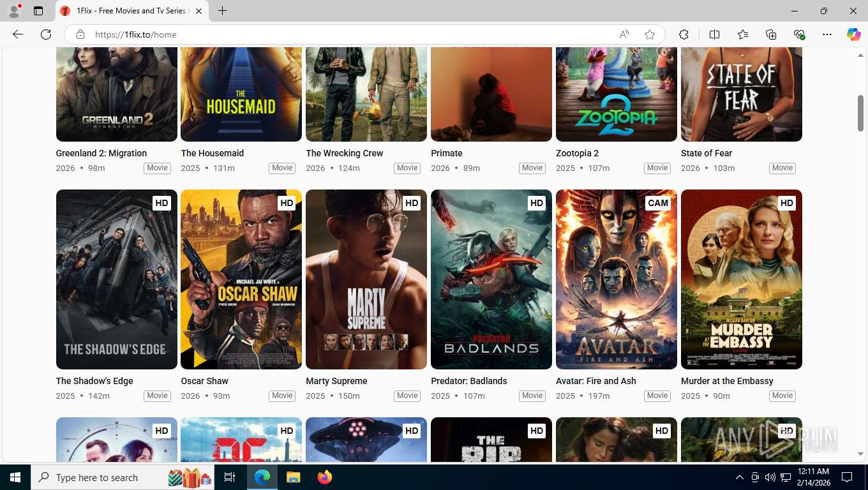Refresh the 1Flix page
Viewport: 868px width, 490px height.
point(46,34)
